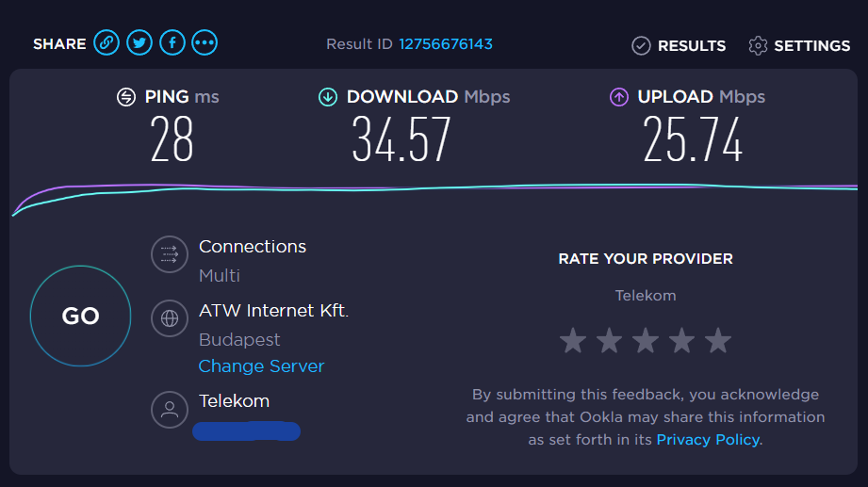Open the RESULTS menu item
This screenshot has width=868, height=487.
(691, 45)
